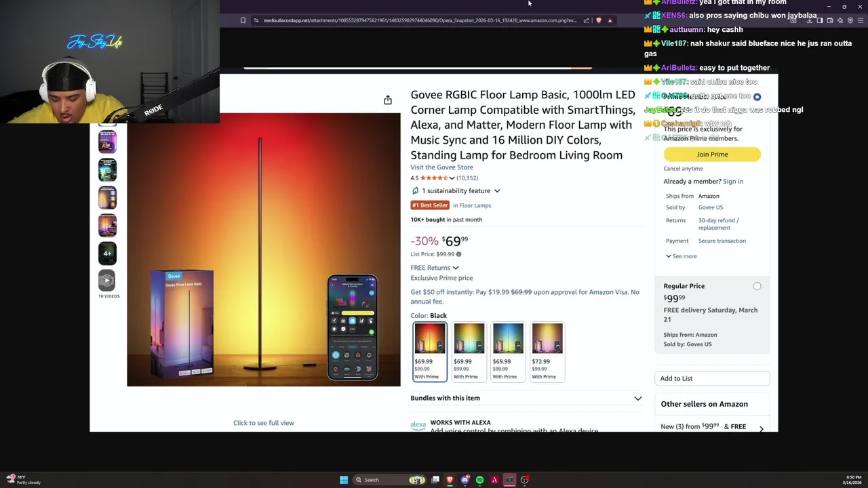Click the share icon above the product image
This screenshot has height=488, width=868.
[x=388, y=100]
